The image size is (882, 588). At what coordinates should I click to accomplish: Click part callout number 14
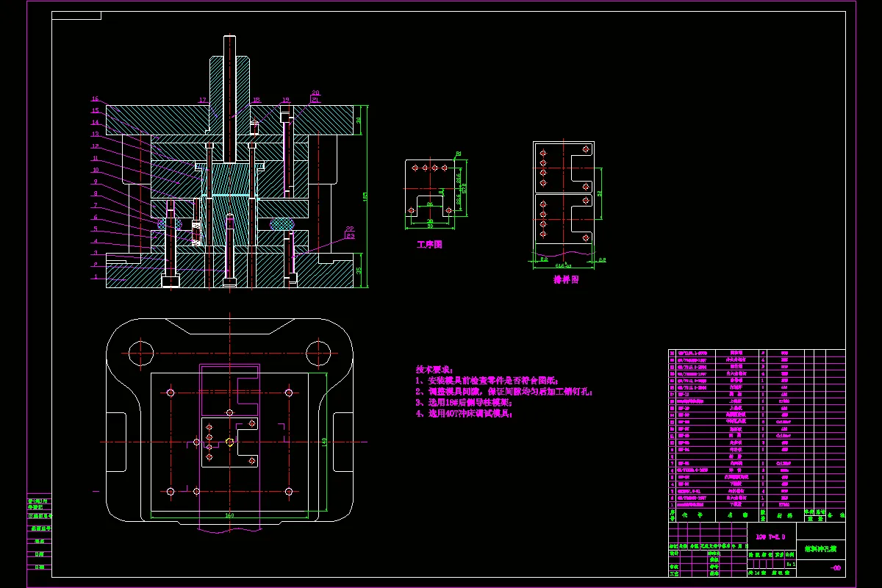[x=95, y=122]
